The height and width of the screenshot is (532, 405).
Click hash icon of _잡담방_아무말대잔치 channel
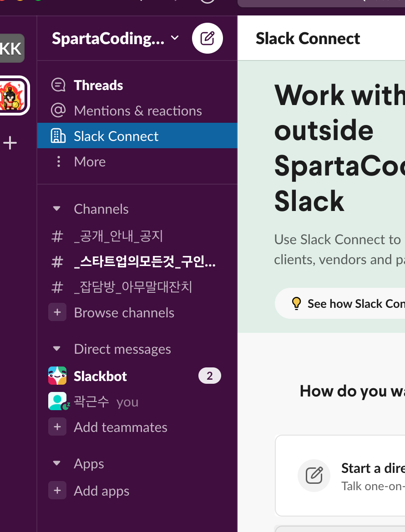[57, 288]
